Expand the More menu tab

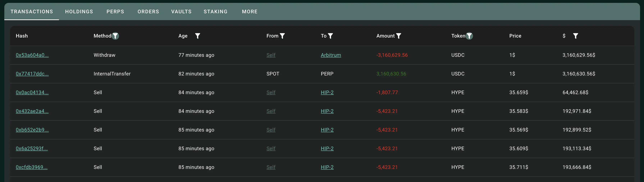pos(250,11)
